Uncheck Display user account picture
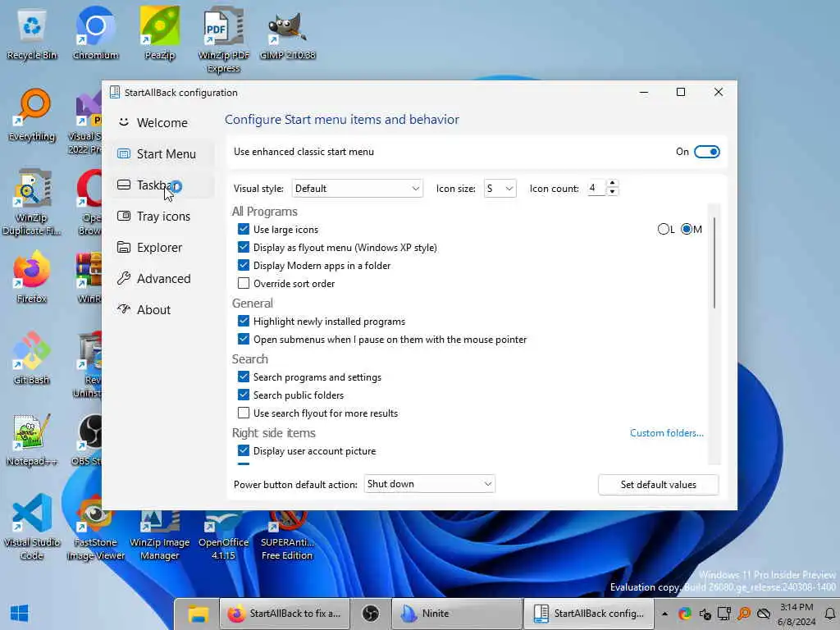Screen dimensions: 840x630 pyautogui.click(x=243, y=450)
